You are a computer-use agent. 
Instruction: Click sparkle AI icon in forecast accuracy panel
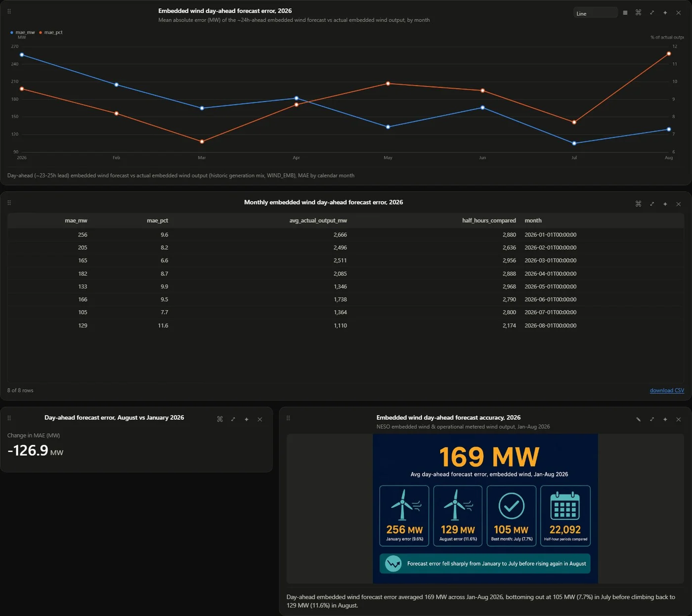point(665,419)
